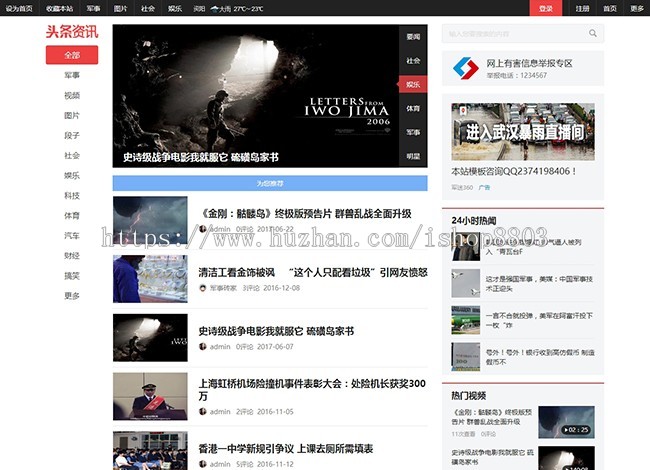Click the 清洁工看金饰 article thumbnail
Viewport: 650px width, 470px height.
150,279
